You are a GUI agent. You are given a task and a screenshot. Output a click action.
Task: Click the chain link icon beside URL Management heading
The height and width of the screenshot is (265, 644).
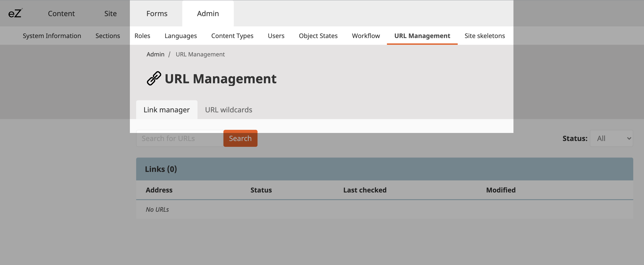[x=154, y=79]
